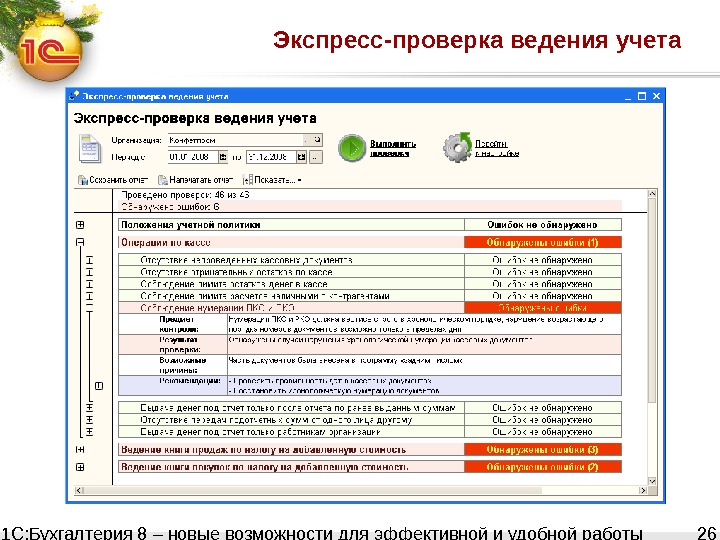Close the Экспресс-проверка window
Image resolution: width=720 pixels, height=540 pixels.
[656, 96]
